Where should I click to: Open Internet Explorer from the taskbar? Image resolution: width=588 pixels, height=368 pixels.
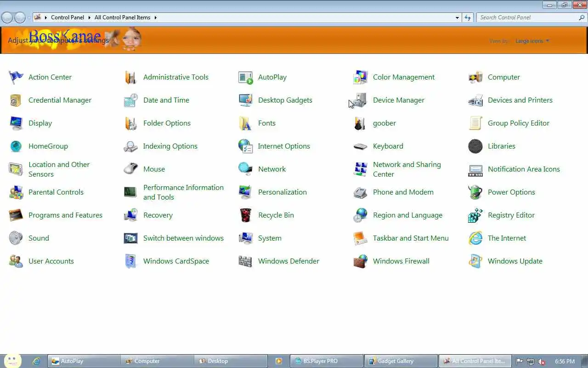pyautogui.click(x=36, y=361)
